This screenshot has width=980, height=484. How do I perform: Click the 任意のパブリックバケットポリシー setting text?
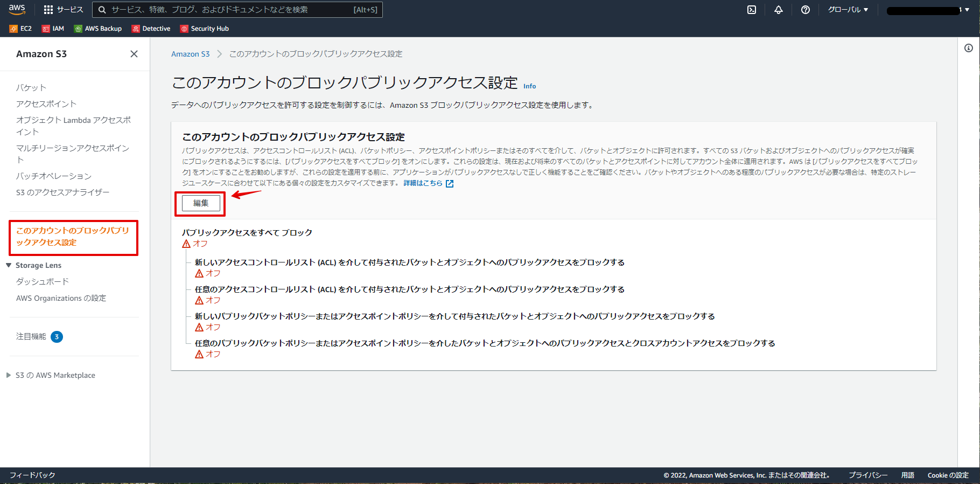tap(485, 343)
